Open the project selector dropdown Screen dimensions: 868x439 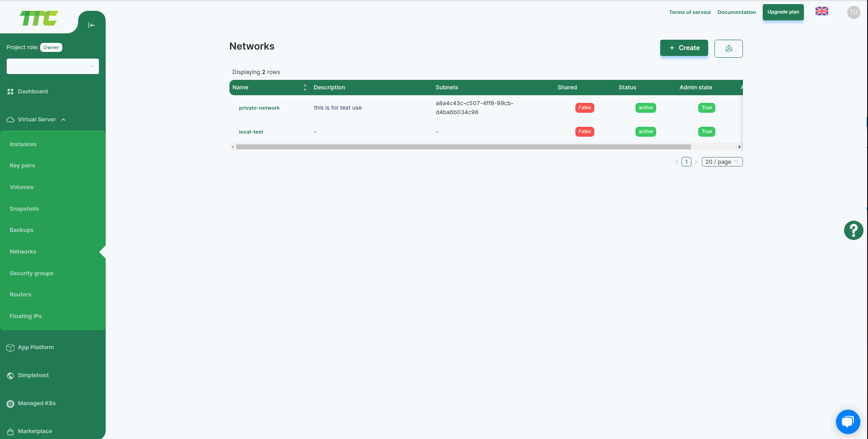click(53, 66)
